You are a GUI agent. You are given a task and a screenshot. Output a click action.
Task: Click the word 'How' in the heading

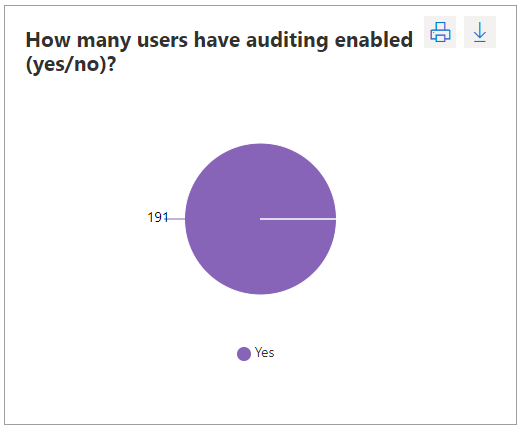tap(48, 40)
